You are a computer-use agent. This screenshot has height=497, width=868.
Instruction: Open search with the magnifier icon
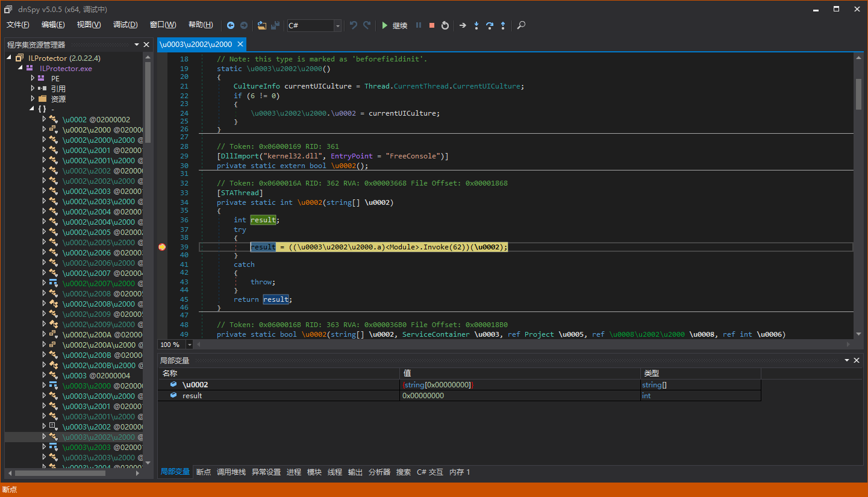coord(521,25)
